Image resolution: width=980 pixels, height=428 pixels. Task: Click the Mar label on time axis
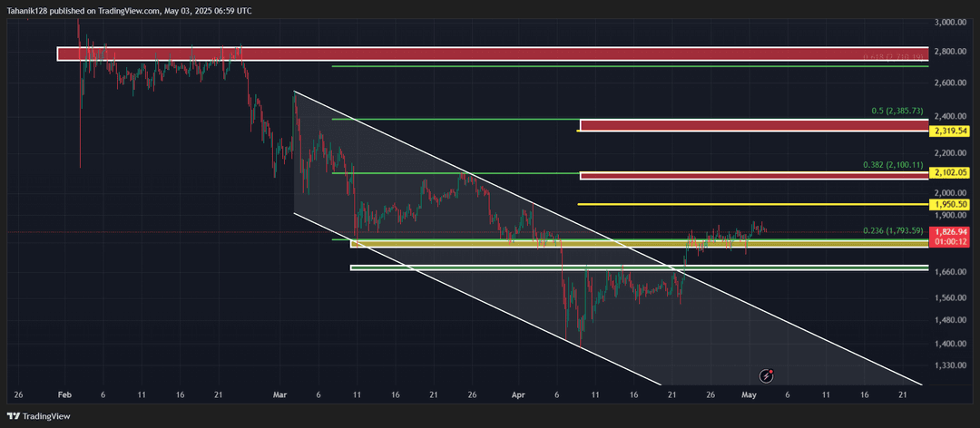(279, 394)
